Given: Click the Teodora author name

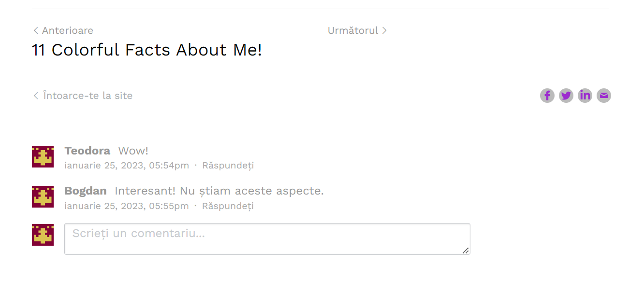Looking at the screenshot, I should tap(88, 151).
